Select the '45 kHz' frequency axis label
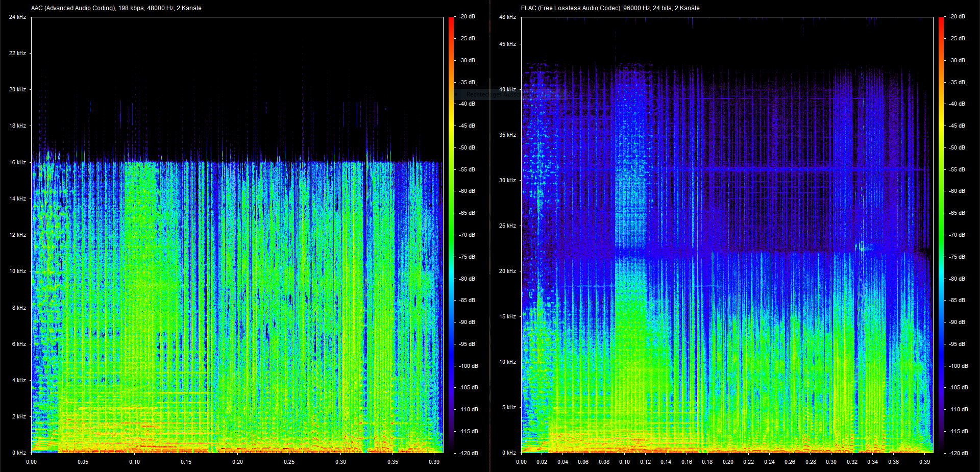Screen dimensions: 980x472 pos(507,44)
